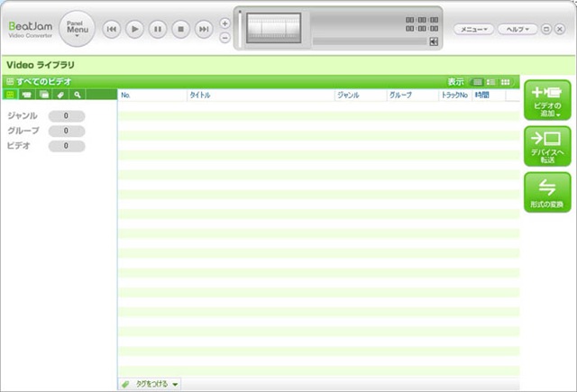Select the tag filter tab in sidebar
577x392 pixels.
tap(60, 95)
